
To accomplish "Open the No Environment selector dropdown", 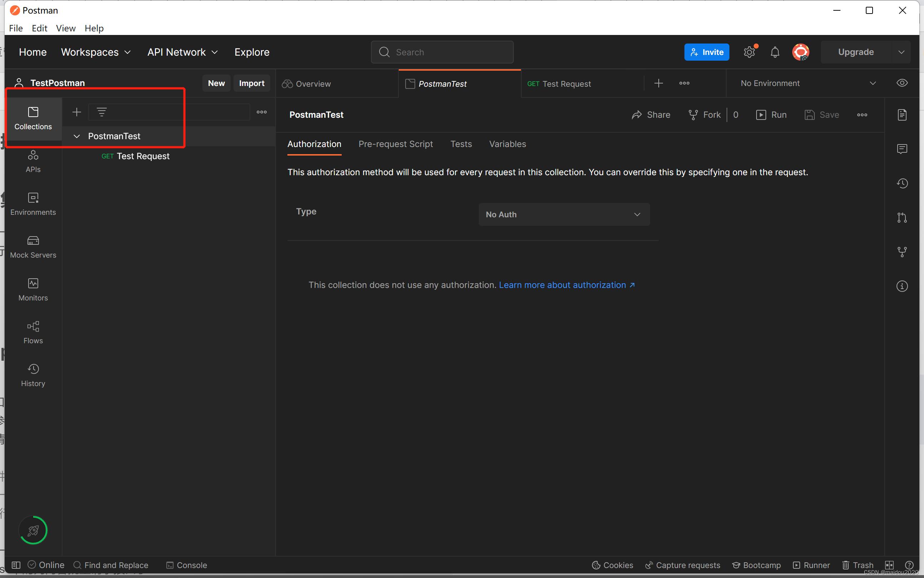I will coord(808,83).
